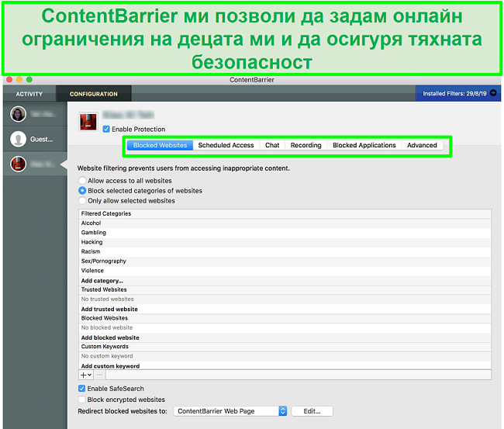Select the Racism category row
504x429 pixels.
click(285, 251)
